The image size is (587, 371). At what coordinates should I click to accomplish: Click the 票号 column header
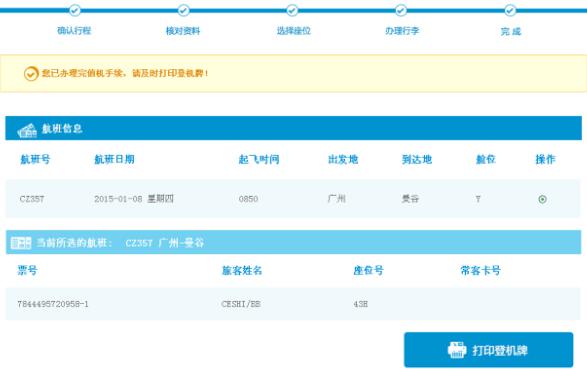pyautogui.click(x=27, y=270)
